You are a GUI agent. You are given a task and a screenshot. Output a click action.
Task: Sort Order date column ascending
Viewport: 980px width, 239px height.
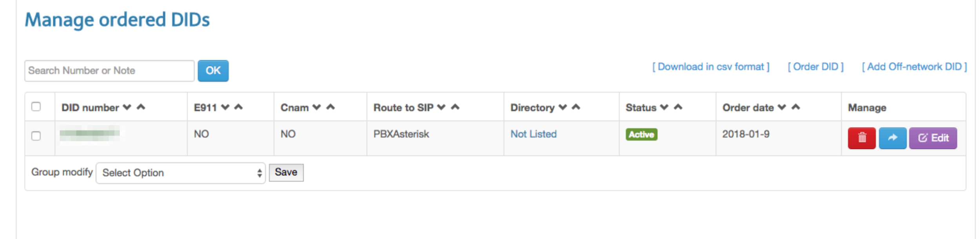pos(796,107)
